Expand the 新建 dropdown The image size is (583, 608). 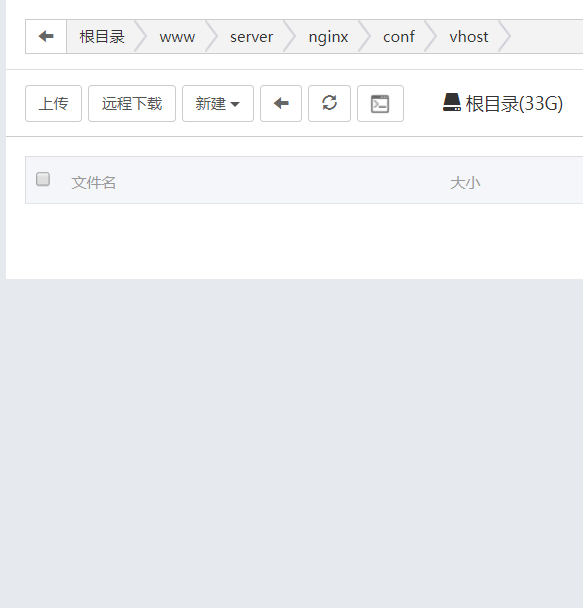(x=218, y=104)
